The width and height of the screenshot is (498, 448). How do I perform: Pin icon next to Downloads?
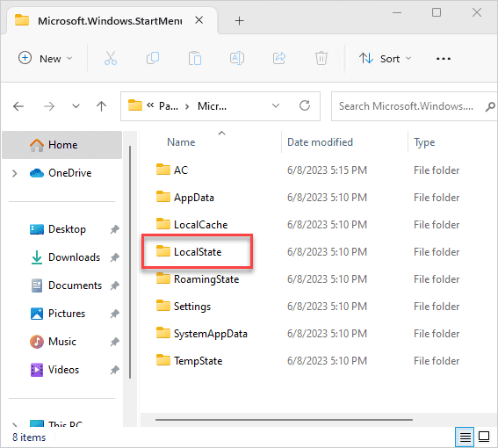(x=115, y=257)
